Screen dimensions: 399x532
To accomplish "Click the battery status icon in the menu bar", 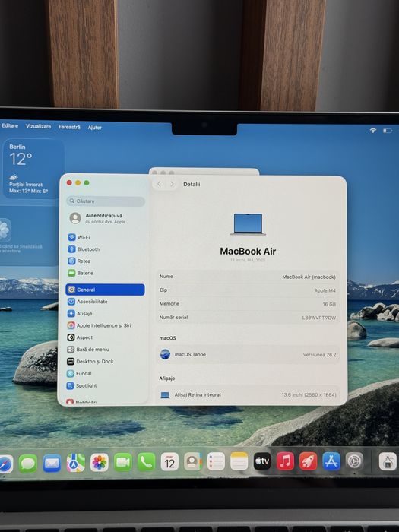I will tap(388, 130).
